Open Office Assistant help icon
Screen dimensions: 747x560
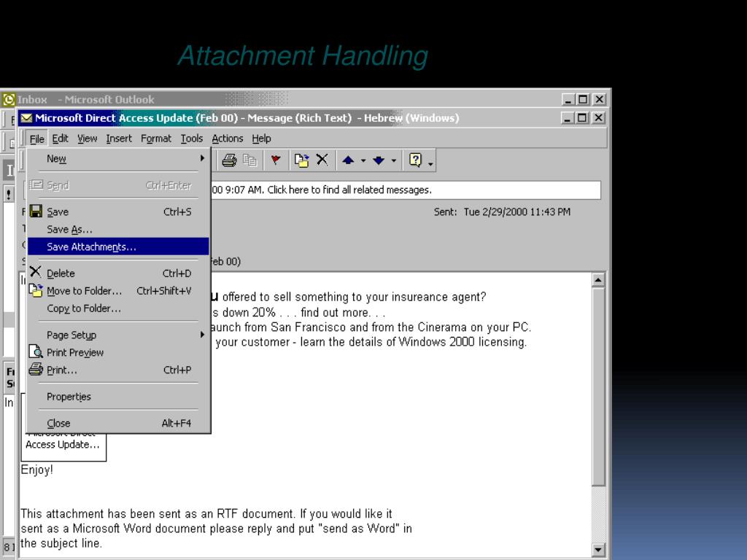[x=415, y=160]
